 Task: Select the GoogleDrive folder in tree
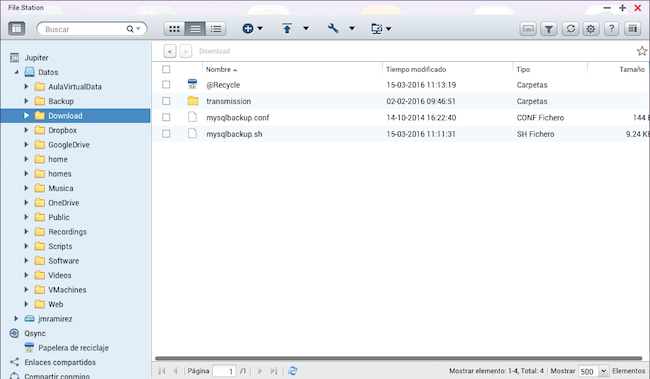tap(69, 145)
